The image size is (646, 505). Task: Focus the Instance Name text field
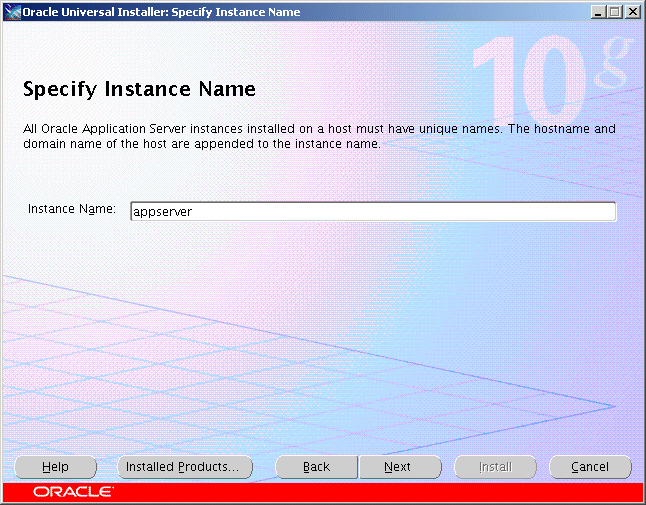pos(373,211)
